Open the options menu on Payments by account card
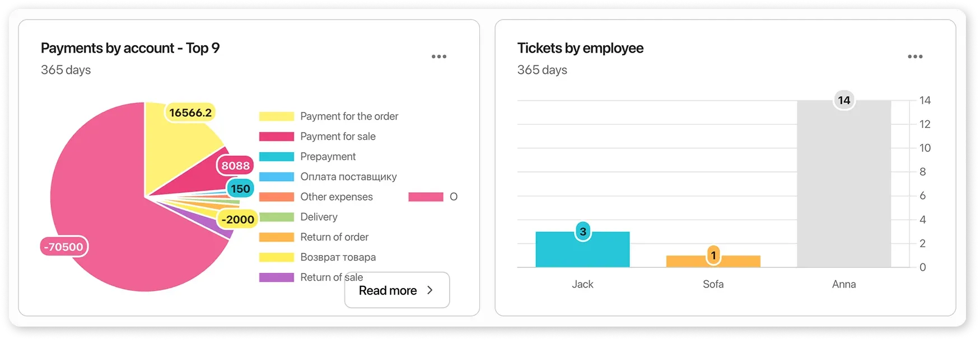 tap(439, 56)
